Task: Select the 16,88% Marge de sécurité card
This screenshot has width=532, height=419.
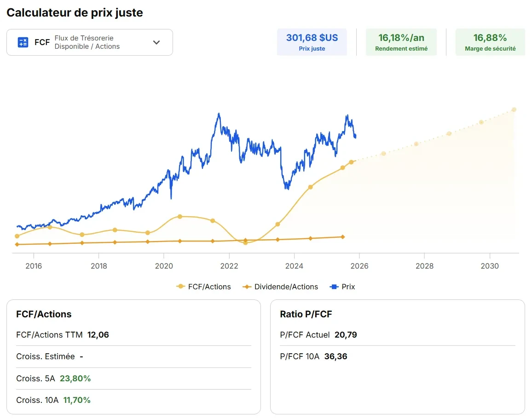Action: pyautogui.click(x=490, y=42)
